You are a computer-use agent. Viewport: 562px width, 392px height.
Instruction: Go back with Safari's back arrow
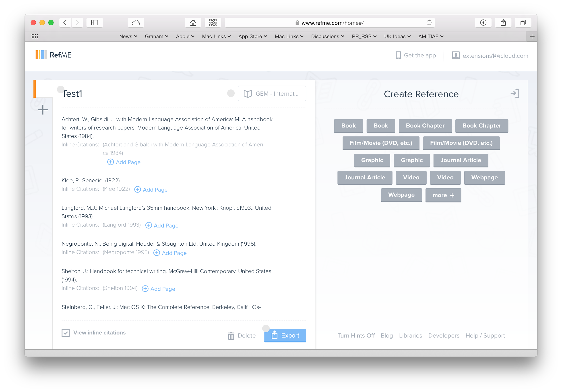click(x=65, y=23)
